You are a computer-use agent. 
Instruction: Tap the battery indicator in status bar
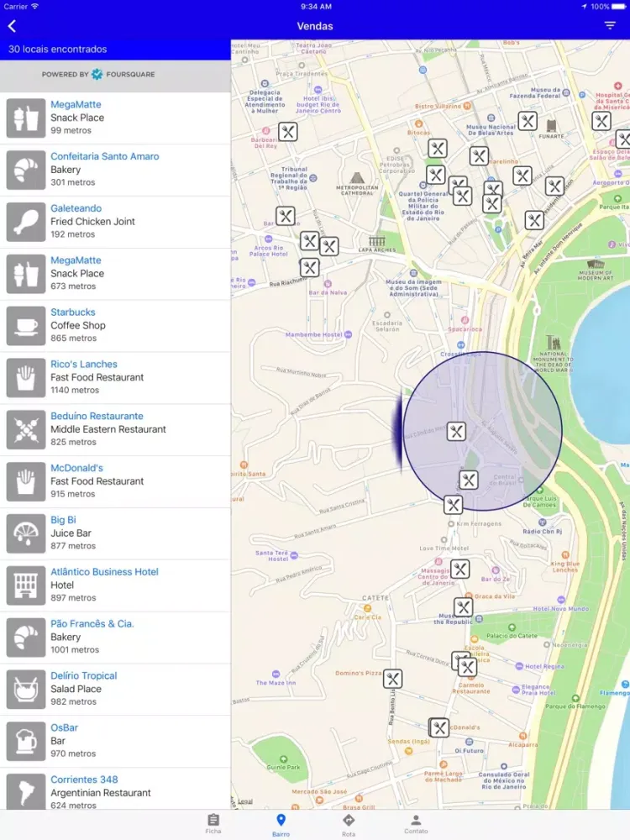(618, 7)
